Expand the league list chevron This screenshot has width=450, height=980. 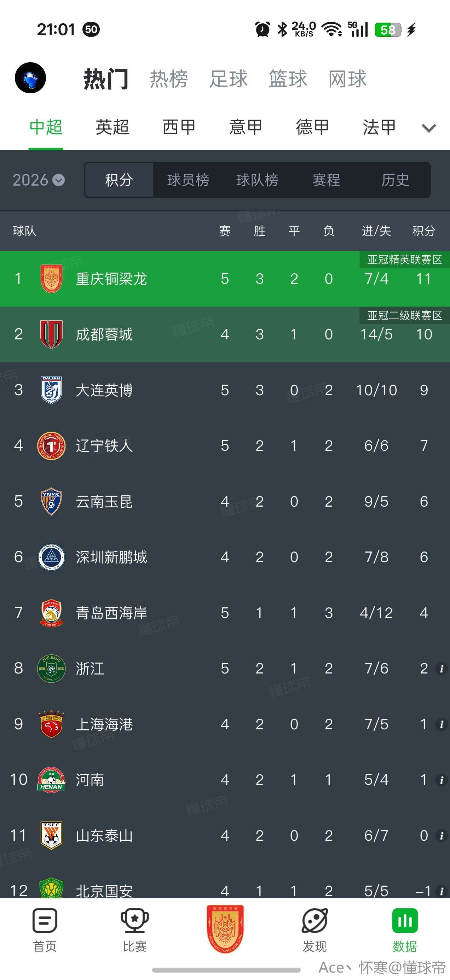429,128
